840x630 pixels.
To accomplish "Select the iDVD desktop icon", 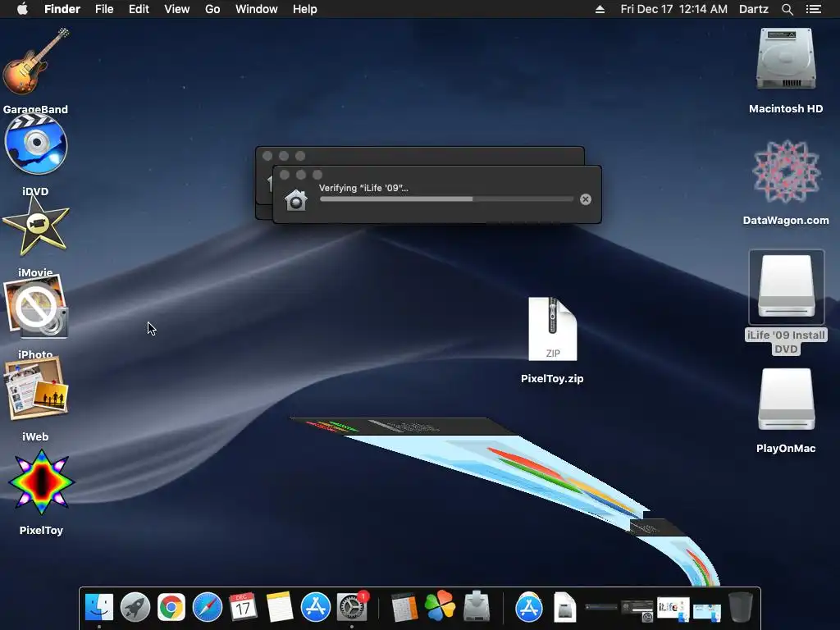I will click(36, 144).
